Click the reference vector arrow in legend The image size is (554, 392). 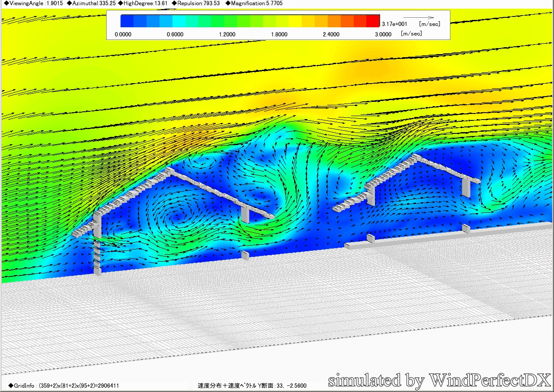(x=418, y=18)
